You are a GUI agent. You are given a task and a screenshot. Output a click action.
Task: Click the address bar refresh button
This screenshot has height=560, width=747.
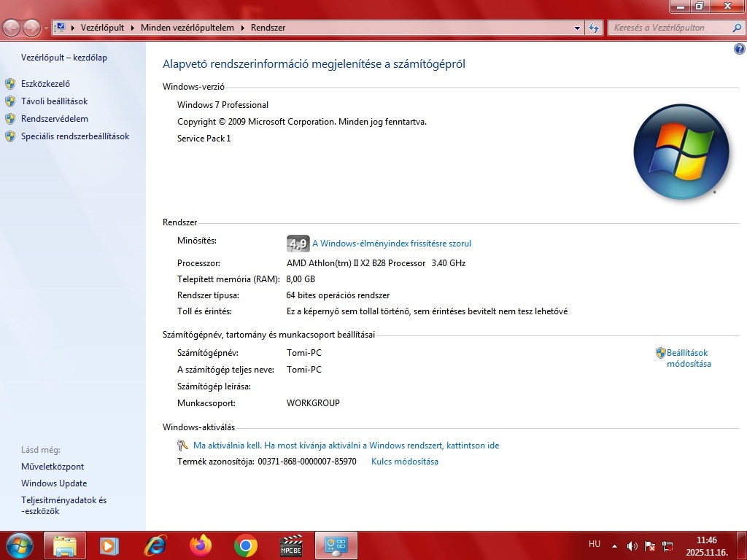pos(594,28)
